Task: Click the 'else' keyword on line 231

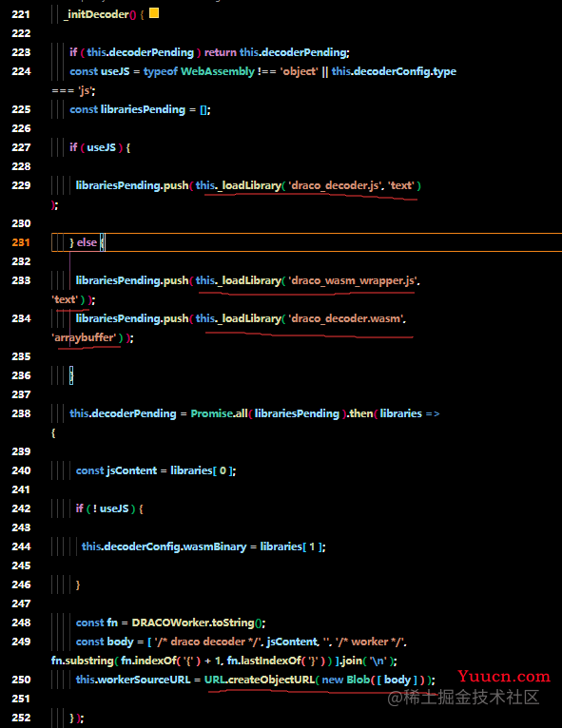Action: 87,242
